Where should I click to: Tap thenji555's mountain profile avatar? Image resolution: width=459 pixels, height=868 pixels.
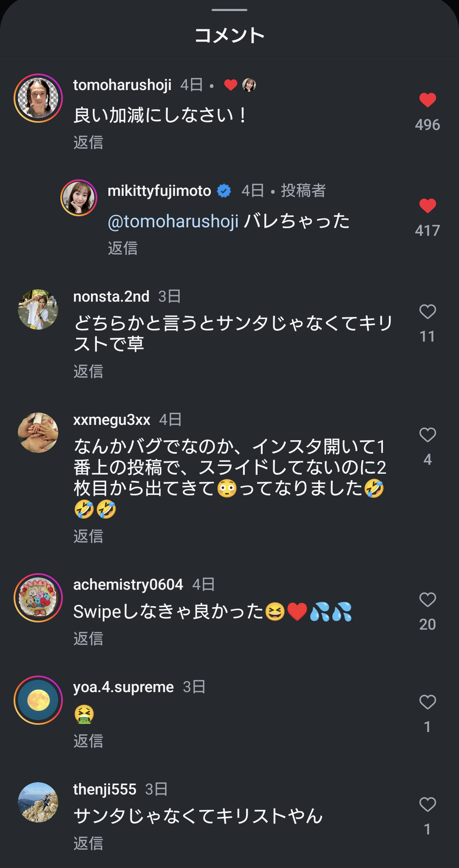pos(38,802)
